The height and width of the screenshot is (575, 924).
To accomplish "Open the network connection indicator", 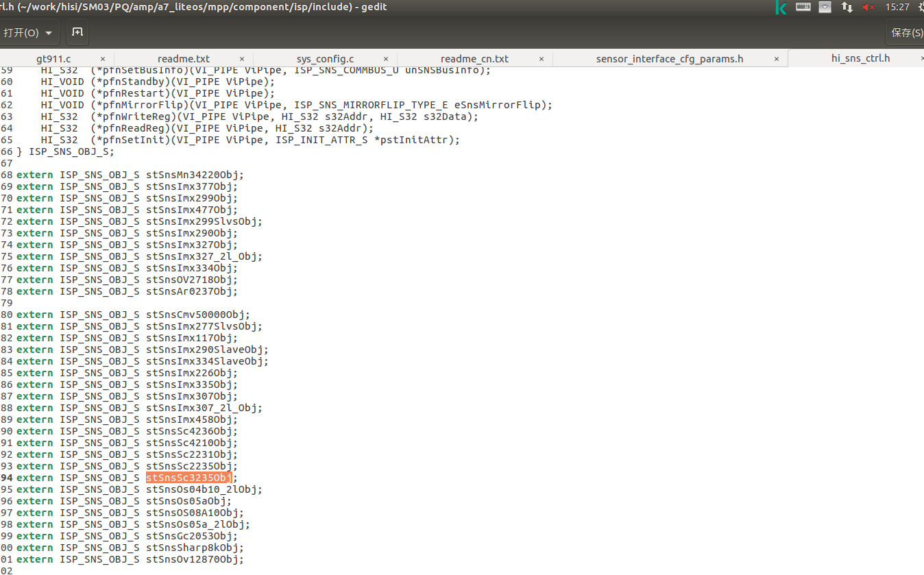I will click(x=847, y=7).
